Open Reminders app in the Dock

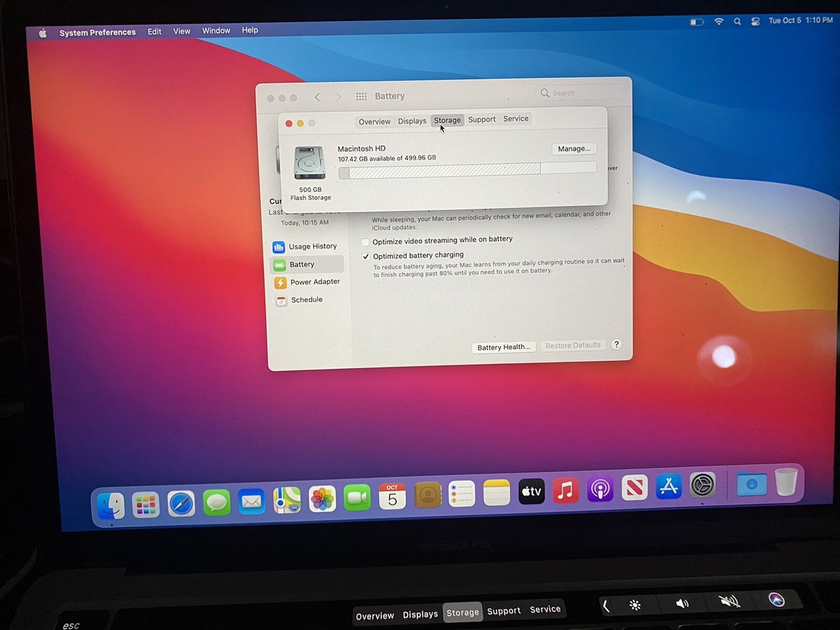point(462,493)
